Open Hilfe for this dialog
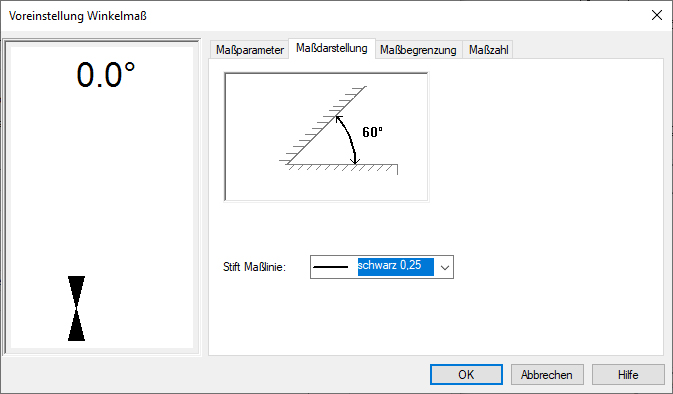The width and height of the screenshot is (673, 394). point(628,375)
